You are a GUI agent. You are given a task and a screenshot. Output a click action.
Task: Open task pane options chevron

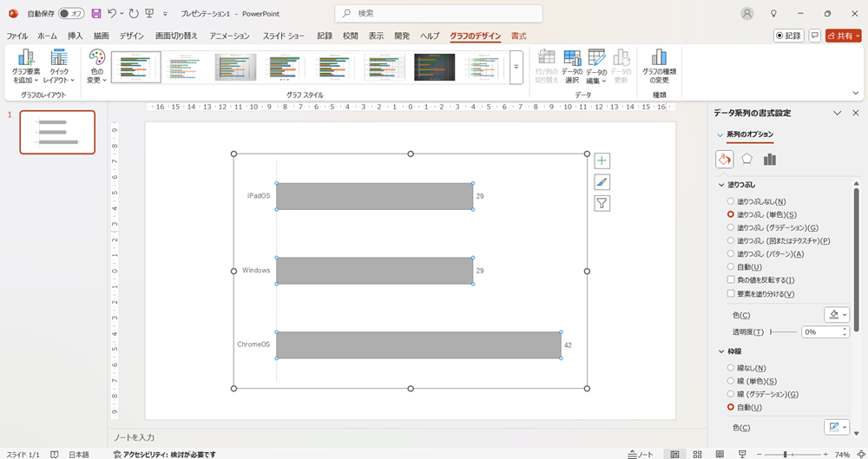[x=837, y=113]
